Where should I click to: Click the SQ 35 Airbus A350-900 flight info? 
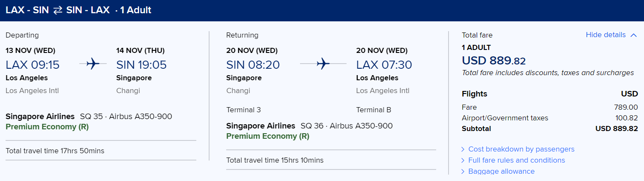(126, 117)
